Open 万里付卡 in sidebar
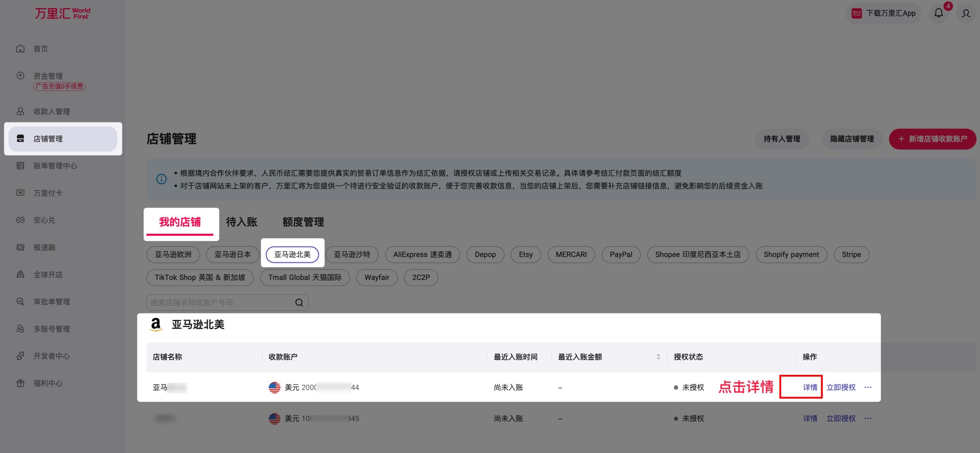This screenshot has height=453, width=980. point(47,193)
